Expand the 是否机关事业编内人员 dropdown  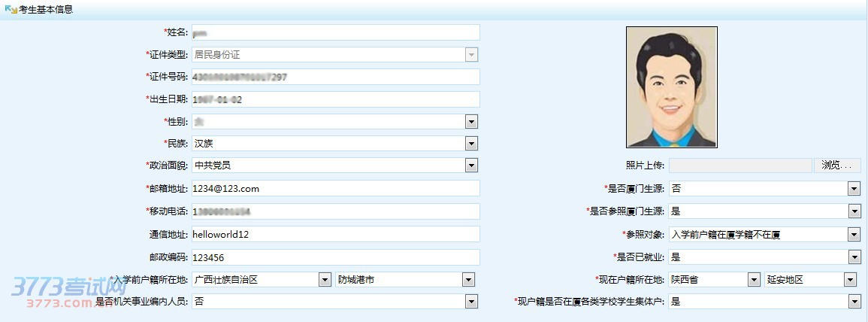471,302
